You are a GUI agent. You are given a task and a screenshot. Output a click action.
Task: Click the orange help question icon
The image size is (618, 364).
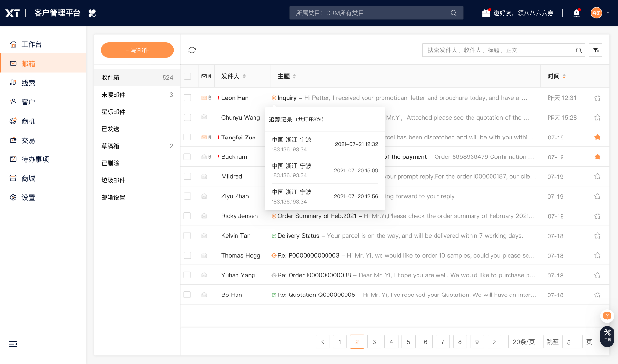[607, 316]
